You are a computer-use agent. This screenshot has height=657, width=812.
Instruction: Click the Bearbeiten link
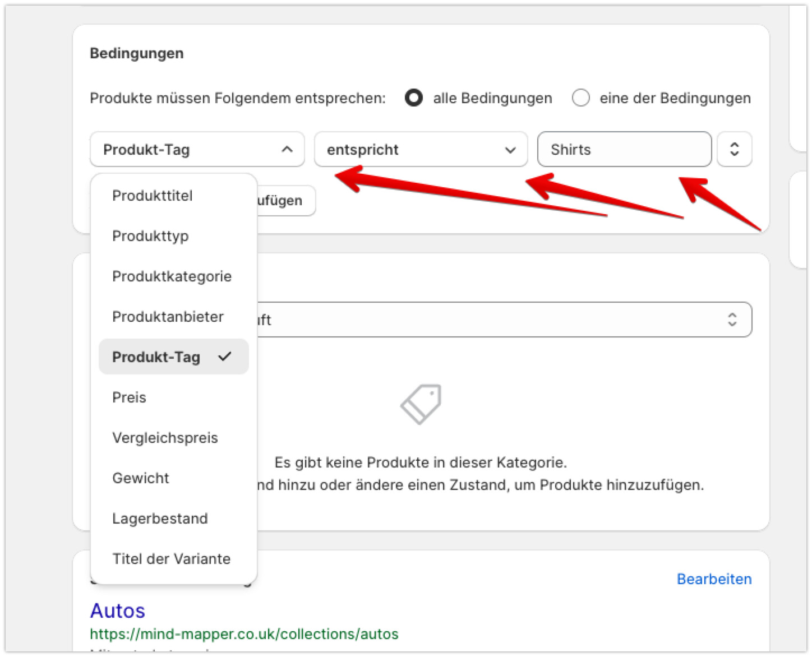click(x=714, y=579)
